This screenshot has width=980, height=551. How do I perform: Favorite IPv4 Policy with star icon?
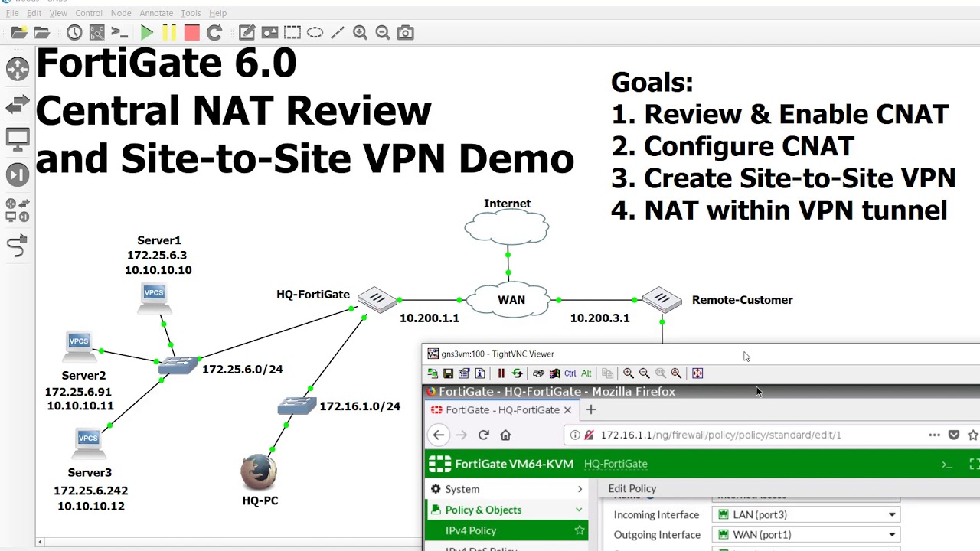(x=580, y=530)
